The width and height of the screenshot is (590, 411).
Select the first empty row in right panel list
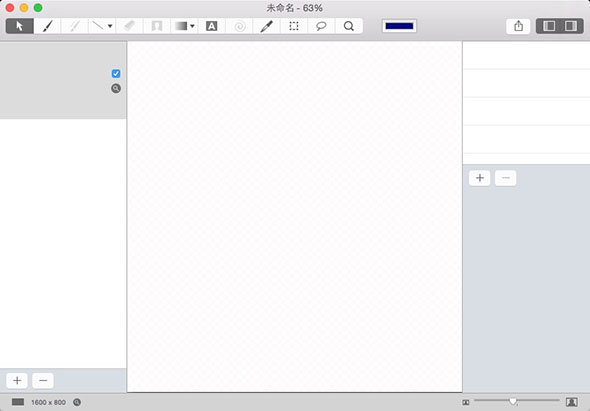click(526, 55)
